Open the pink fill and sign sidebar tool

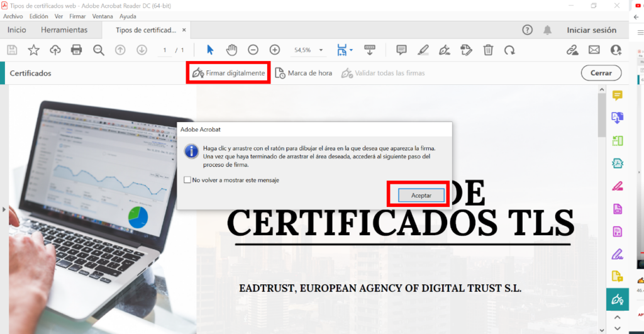point(618,186)
